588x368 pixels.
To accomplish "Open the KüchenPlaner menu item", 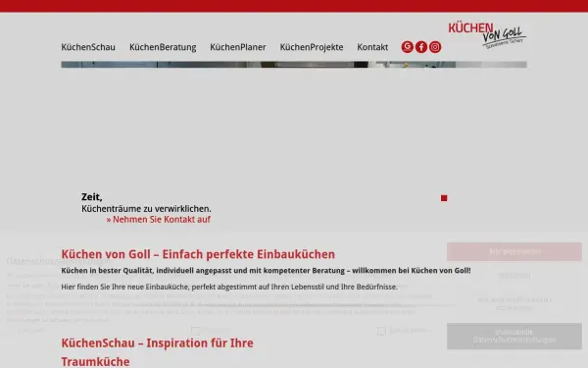I will (x=238, y=47).
